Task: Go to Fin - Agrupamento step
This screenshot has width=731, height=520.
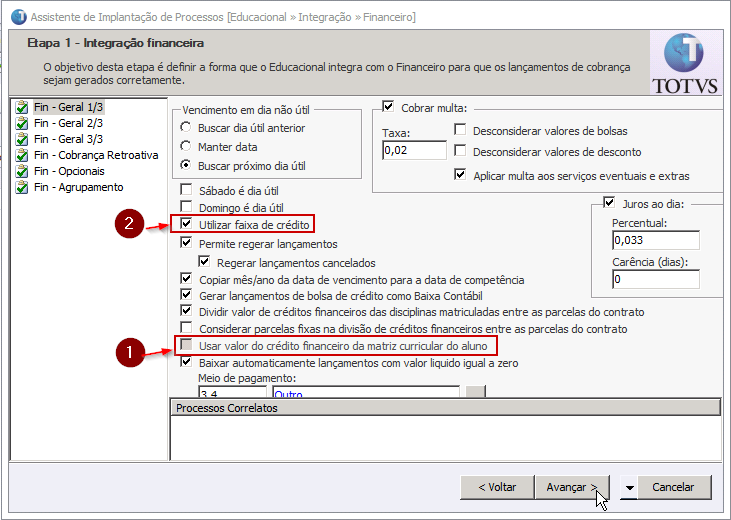Action: tap(78, 188)
